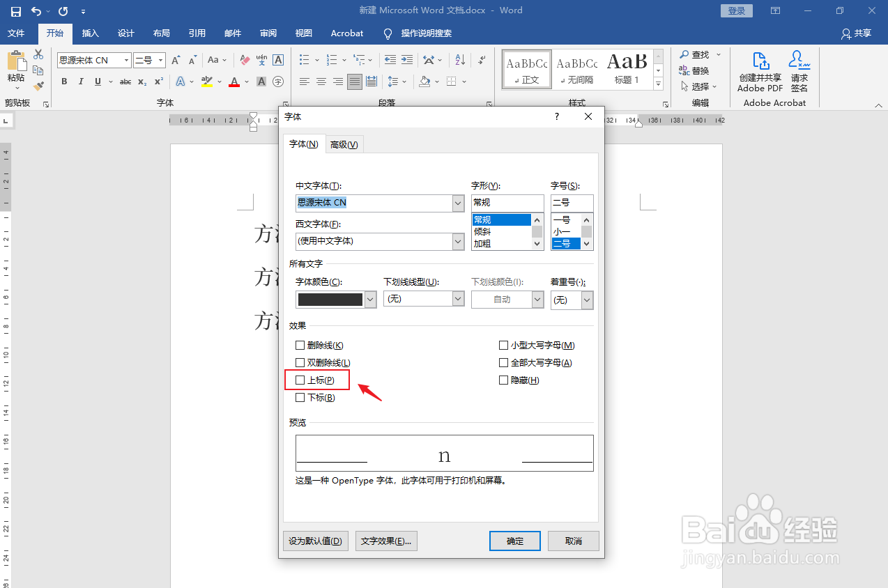Enable the 全部大写字母 all caps checkbox

pyautogui.click(x=504, y=362)
